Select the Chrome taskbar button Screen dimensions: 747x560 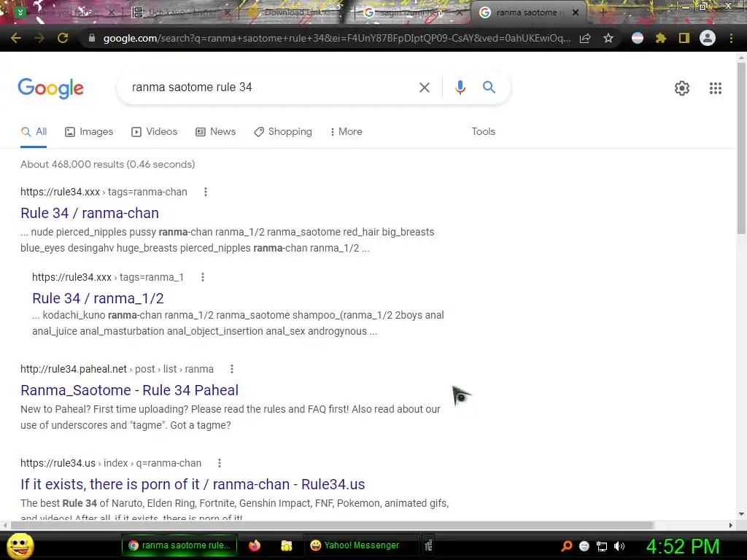179,545
